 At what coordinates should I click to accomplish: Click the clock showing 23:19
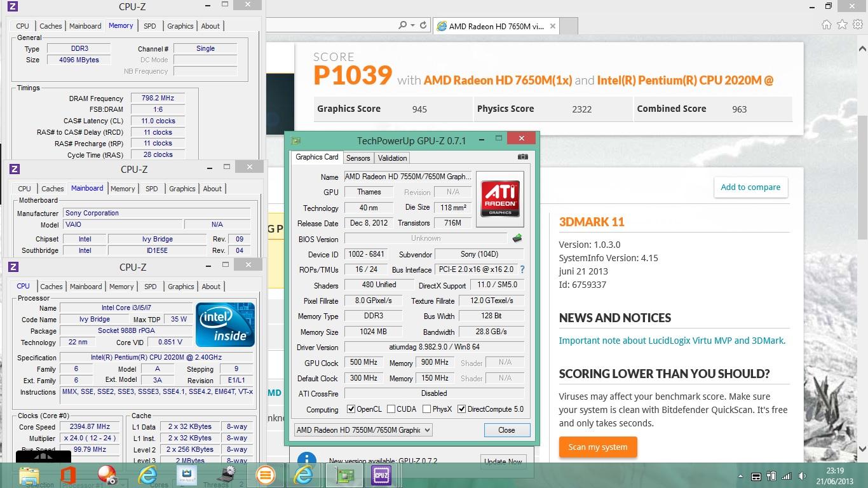coord(836,471)
